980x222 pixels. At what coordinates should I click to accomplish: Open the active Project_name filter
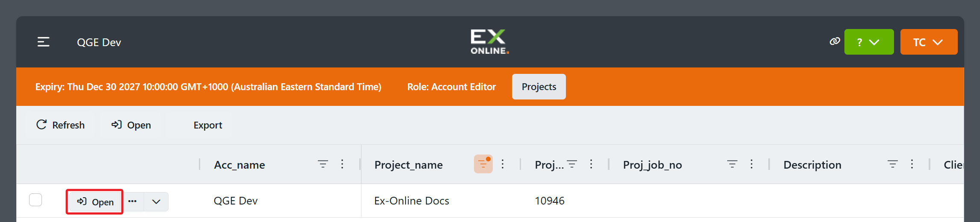pyautogui.click(x=483, y=164)
